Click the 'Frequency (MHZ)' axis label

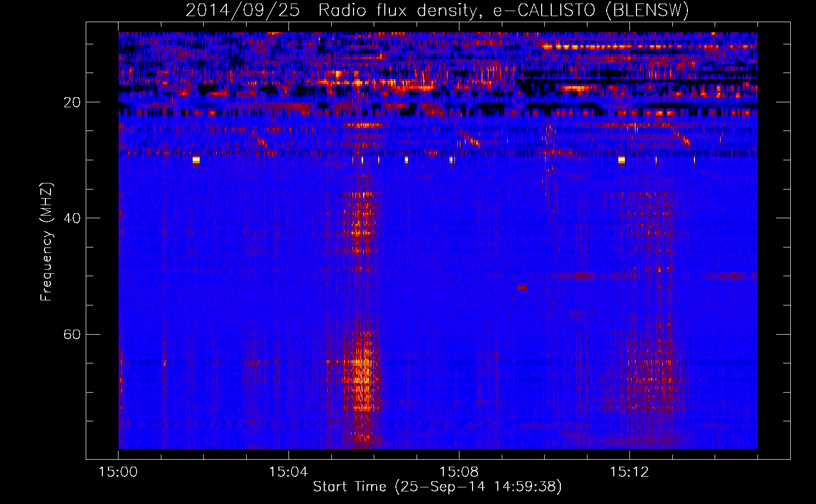tap(46, 242)
